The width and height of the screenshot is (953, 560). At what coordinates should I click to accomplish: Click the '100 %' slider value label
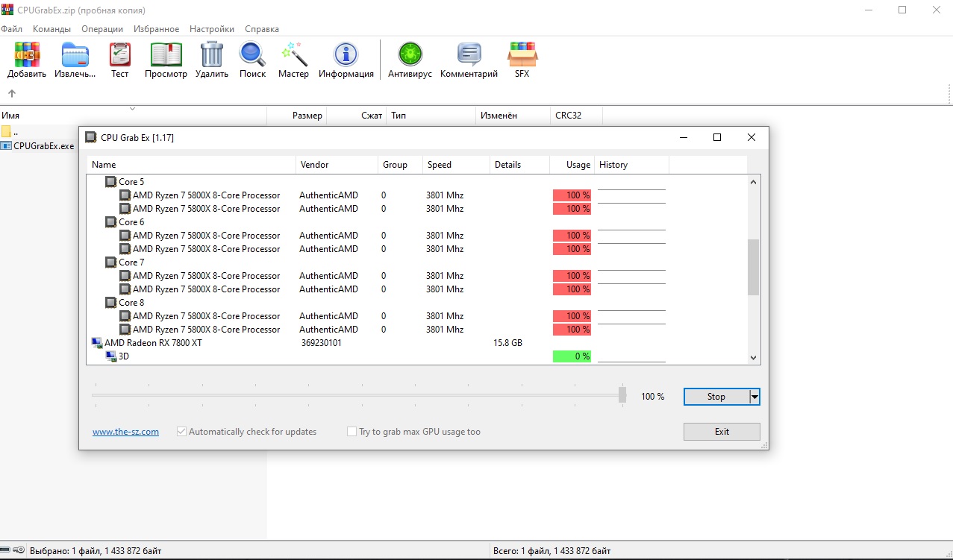652,397
